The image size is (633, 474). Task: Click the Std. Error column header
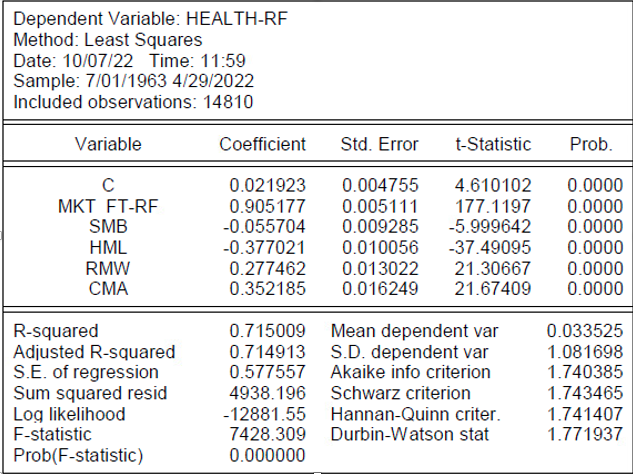click(379, 144)
